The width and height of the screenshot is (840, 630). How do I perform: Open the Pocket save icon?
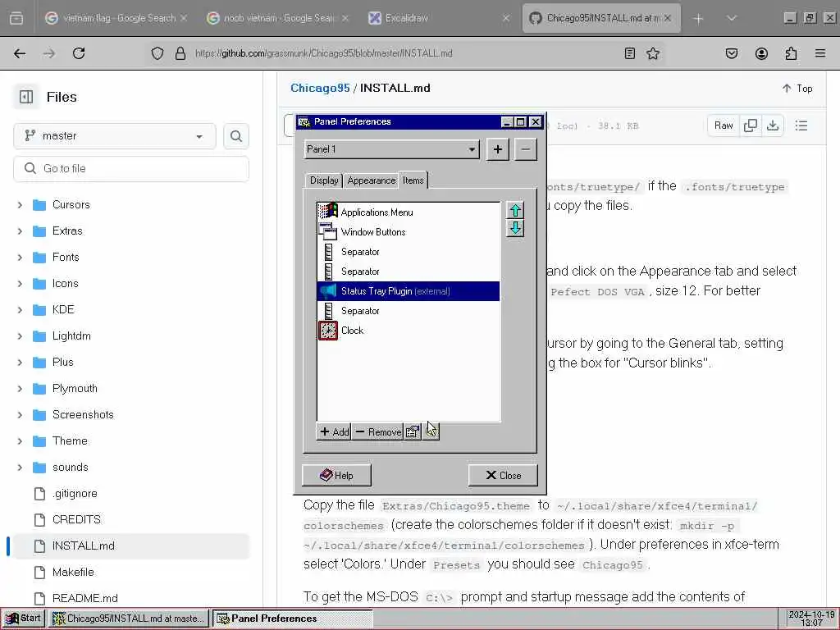(731, 53)
